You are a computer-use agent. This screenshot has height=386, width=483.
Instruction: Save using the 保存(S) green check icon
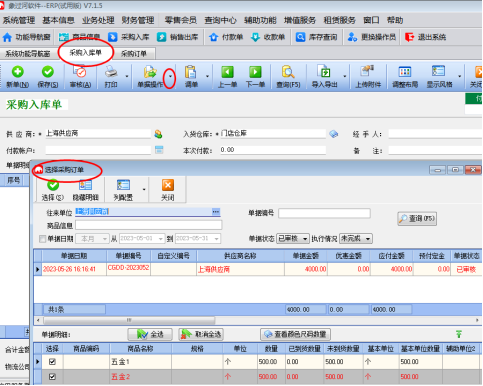click(x=48, y=72)
